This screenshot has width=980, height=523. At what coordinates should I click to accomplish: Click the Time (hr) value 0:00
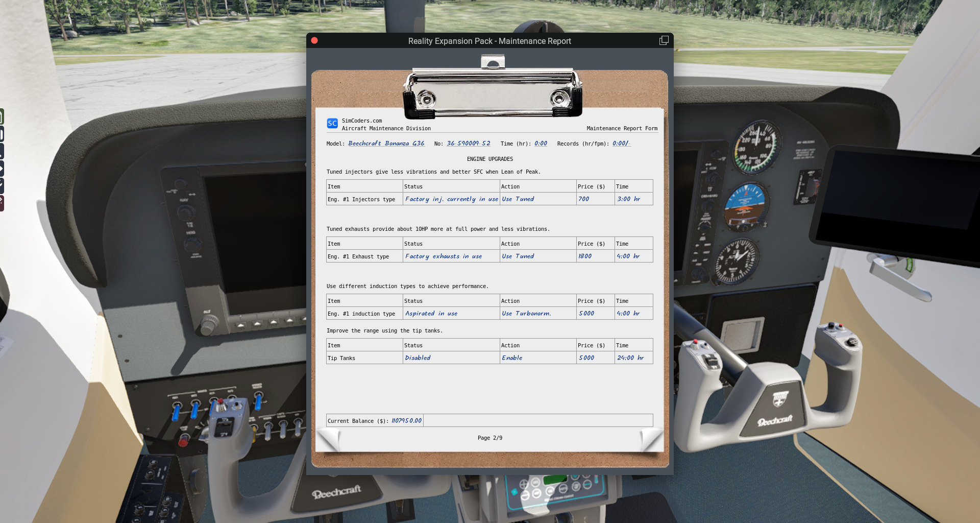coord(541,144)
